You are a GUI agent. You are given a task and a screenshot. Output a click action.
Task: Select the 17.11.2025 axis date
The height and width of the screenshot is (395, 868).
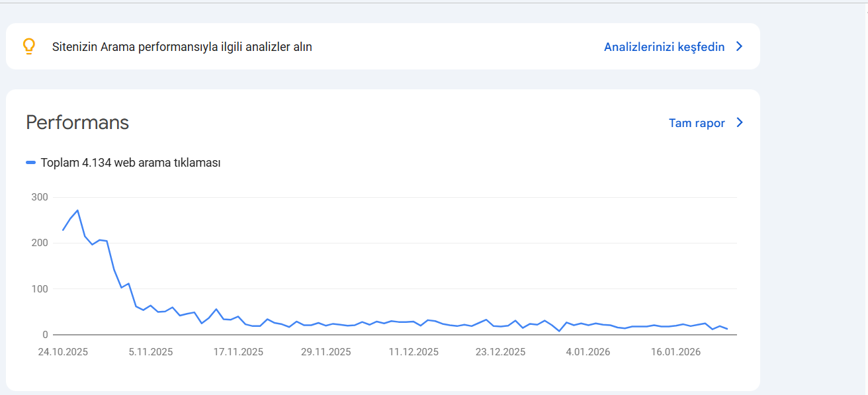click(x=238, y=352)
